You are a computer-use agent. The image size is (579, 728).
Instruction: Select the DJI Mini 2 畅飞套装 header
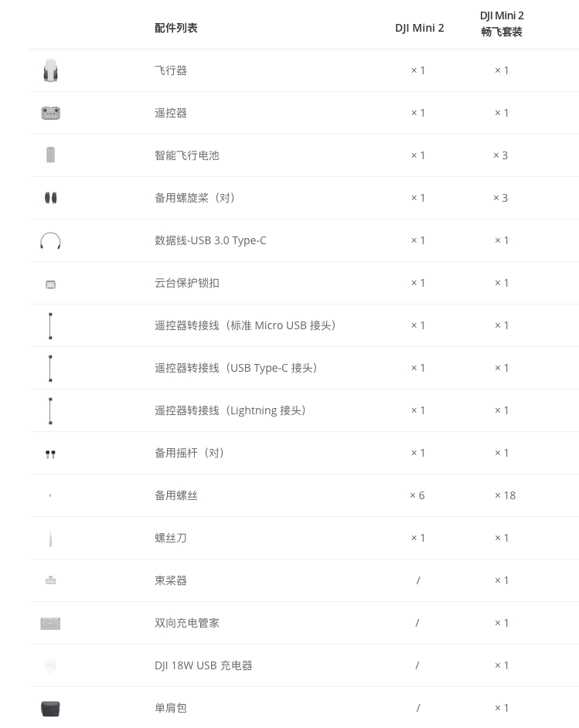(502, 24)
